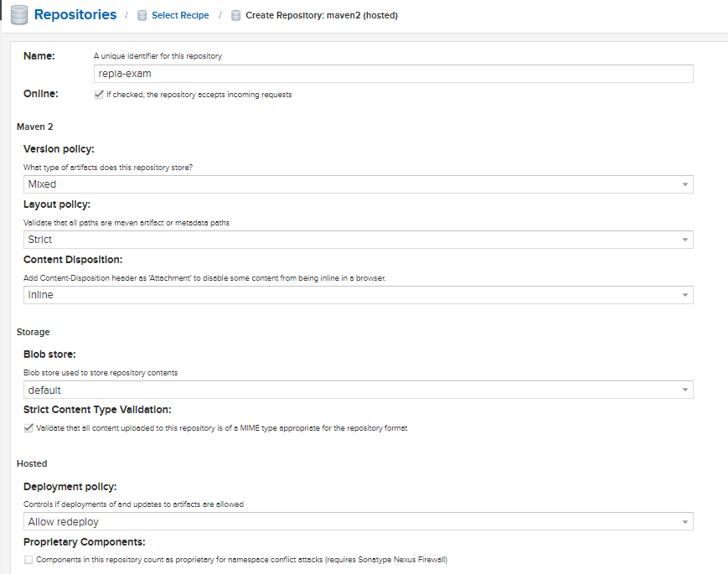Click the Blob store 'default' field

click(350, 390)
